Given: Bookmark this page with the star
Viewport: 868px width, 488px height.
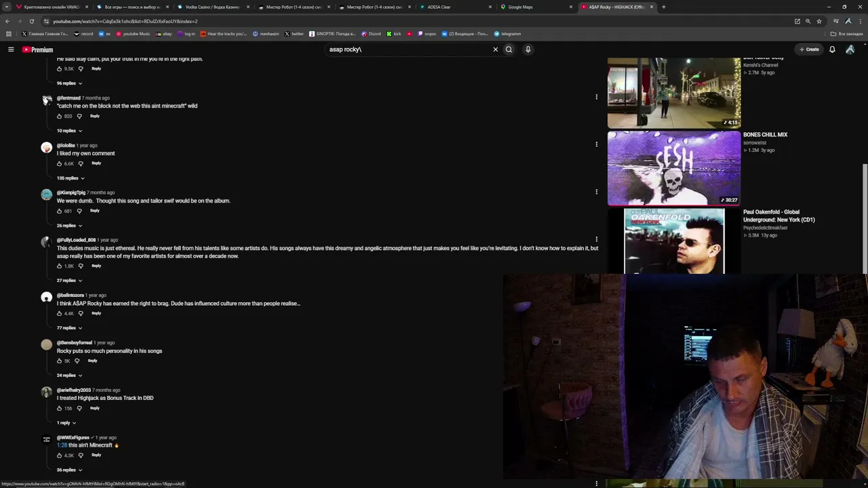Looking at the screenshot, I should [818, 21].
